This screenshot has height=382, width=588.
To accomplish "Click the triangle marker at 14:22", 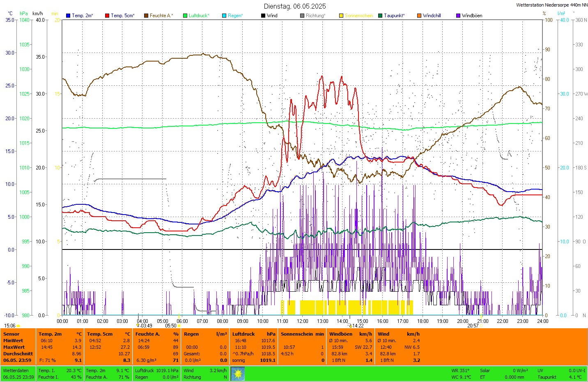I will pyautogui.click(x=351, y=326).
